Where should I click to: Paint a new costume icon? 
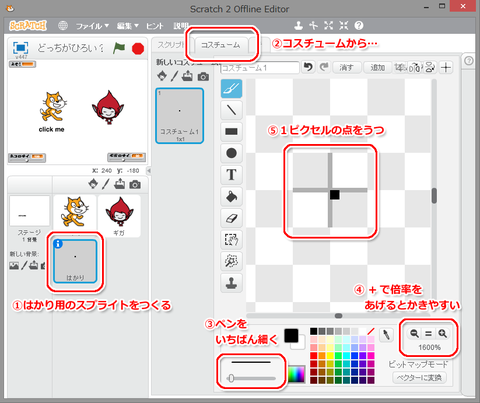pyautogui.click(x=174, y=76)
